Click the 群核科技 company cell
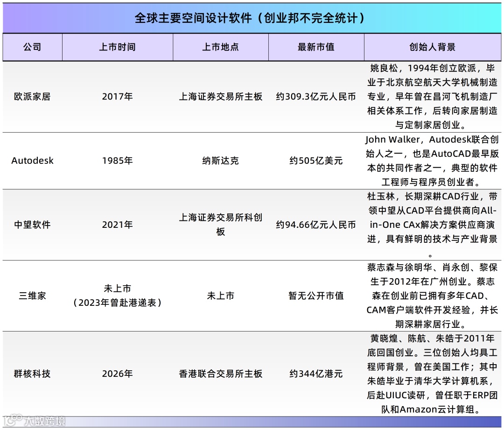 pyautogui.click(x=32, y=374)
